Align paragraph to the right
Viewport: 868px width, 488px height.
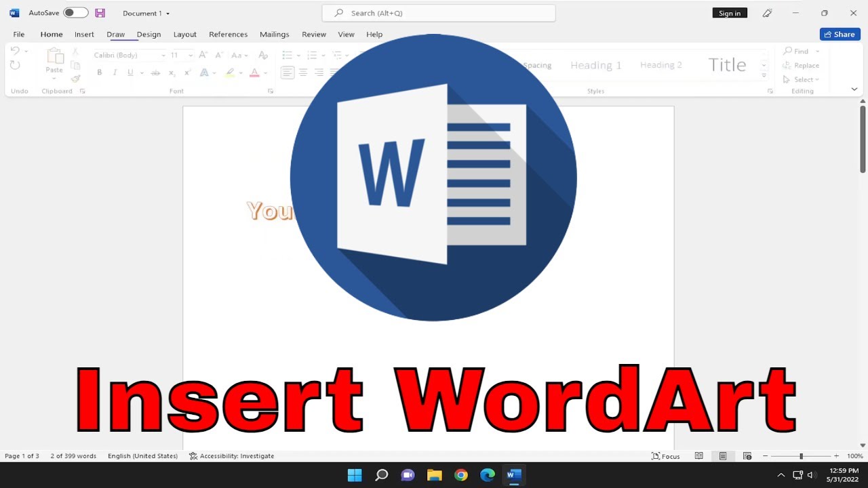[x=319, y=73]
